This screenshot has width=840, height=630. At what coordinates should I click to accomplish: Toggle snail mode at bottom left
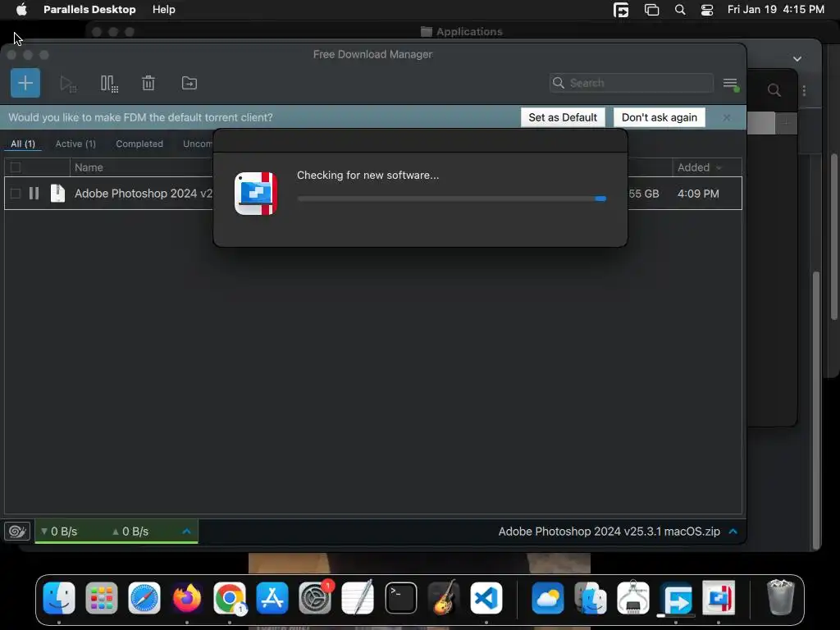pos(17,532)
